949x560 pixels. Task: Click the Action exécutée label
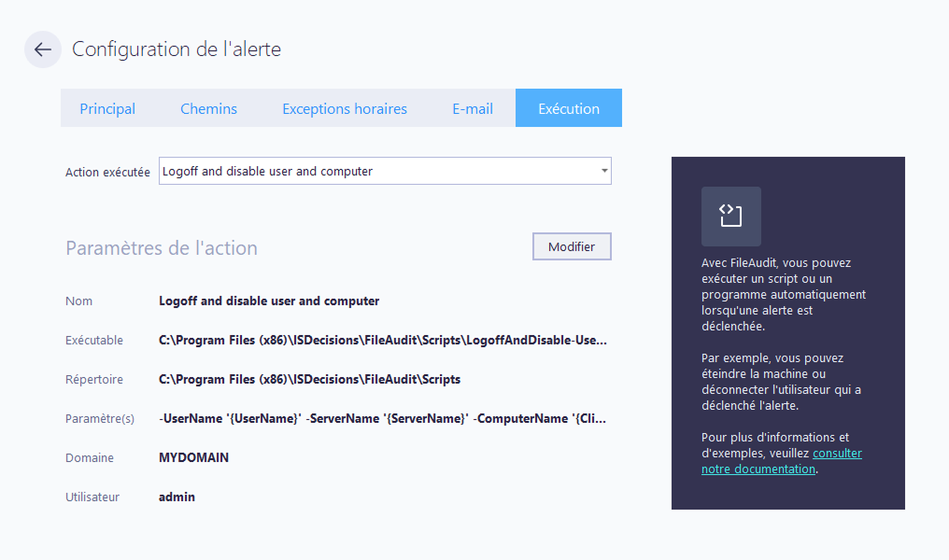(x=107, y=172)
